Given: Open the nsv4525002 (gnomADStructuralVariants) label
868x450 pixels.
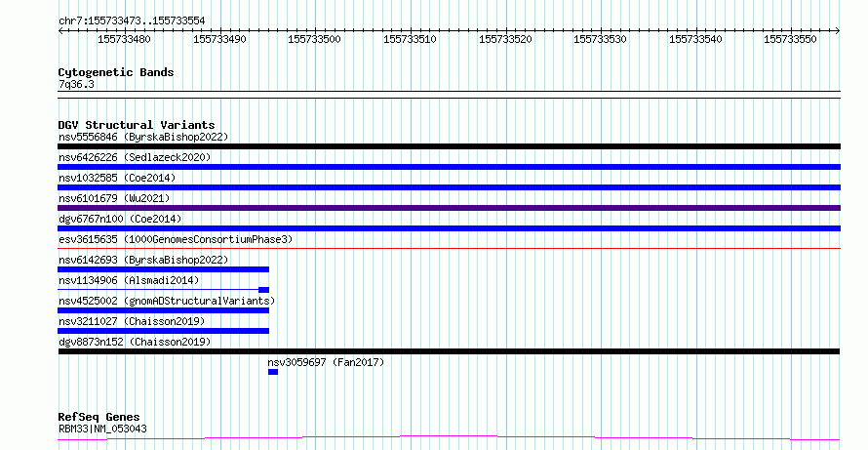Looking at the screenshot, I should coord(167,301).
